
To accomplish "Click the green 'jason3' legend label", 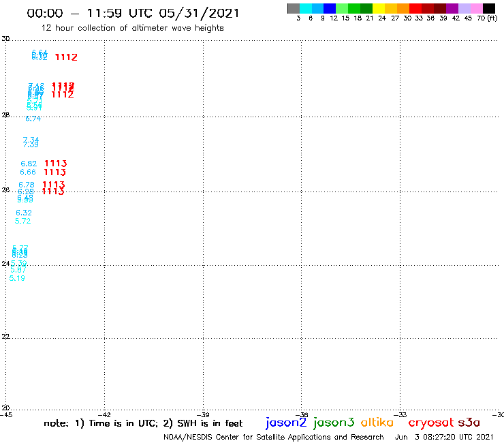I will [334, 423].
